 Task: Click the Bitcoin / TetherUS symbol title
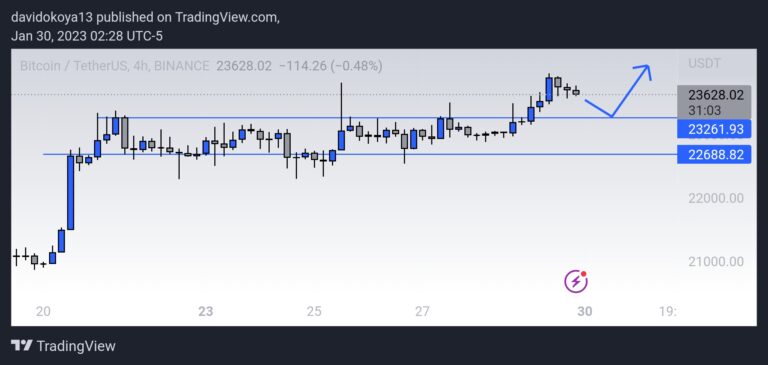pyautogui.click(x=72, y=66)
